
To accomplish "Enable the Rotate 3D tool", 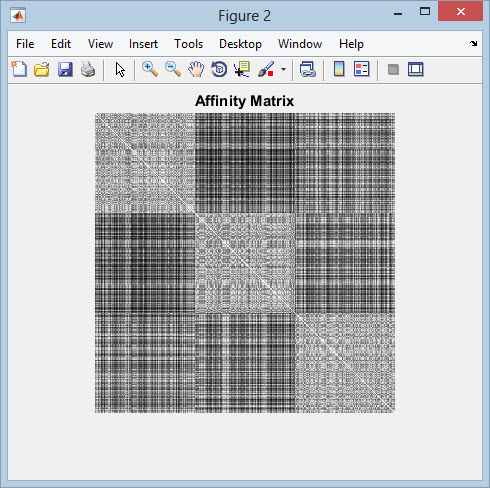I will pyautogui.click(x=219, y=69).
